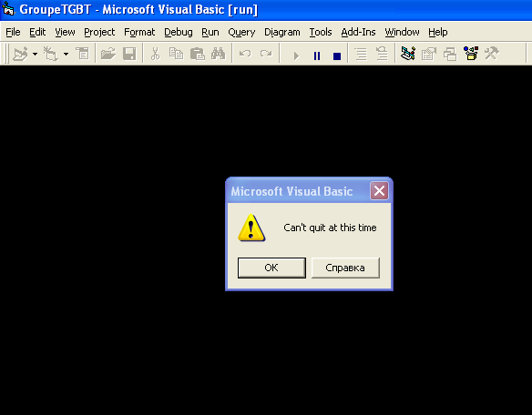
Task: Click the Undo arrow icon
Action: (x=245, y=54)
